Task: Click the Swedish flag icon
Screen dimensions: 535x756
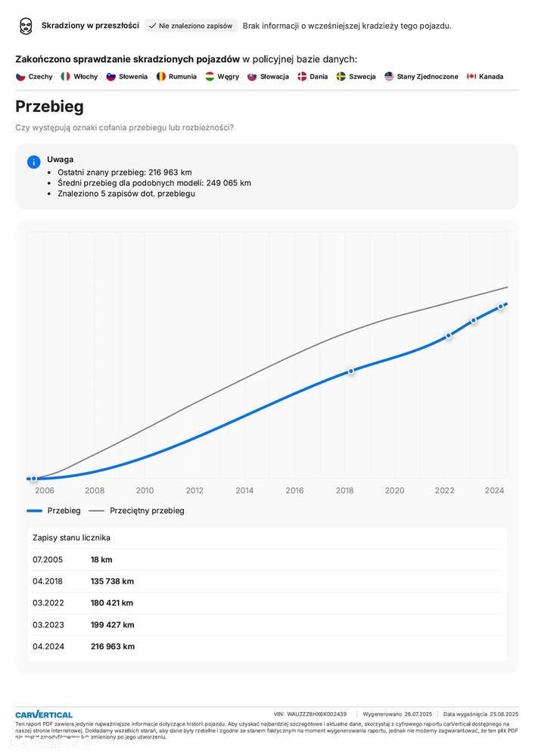Action: point(341,76)
